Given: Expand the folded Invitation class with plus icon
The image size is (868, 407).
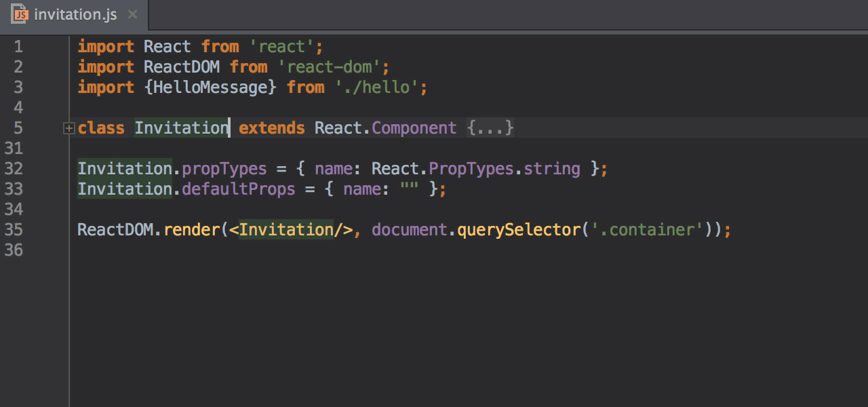Looking at the screenshot, I should 68,128.
